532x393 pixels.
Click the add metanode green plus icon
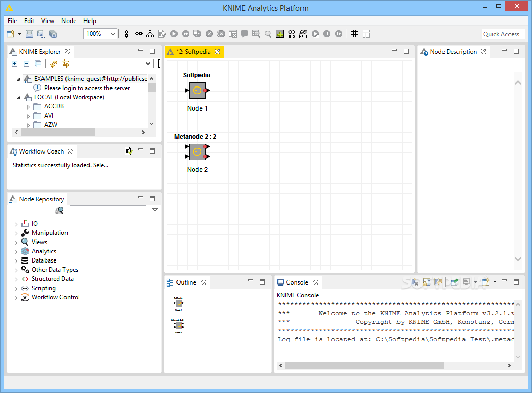click(280, 34)
